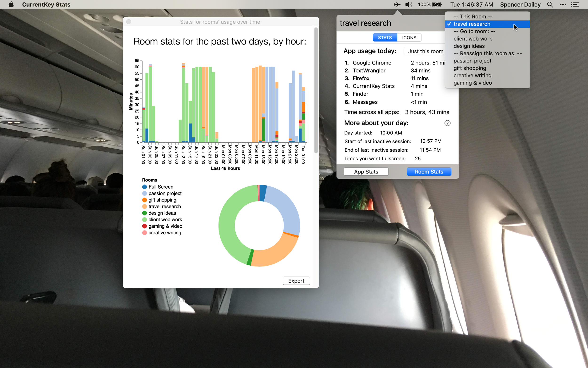Click the Full Screen legend swatch

(x=144, y=187)
